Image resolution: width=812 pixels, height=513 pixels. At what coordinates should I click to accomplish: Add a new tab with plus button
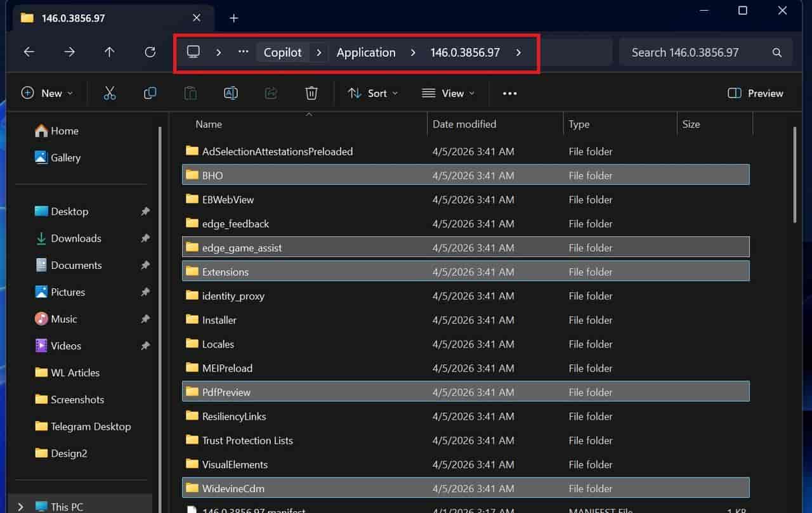(234, 18)
